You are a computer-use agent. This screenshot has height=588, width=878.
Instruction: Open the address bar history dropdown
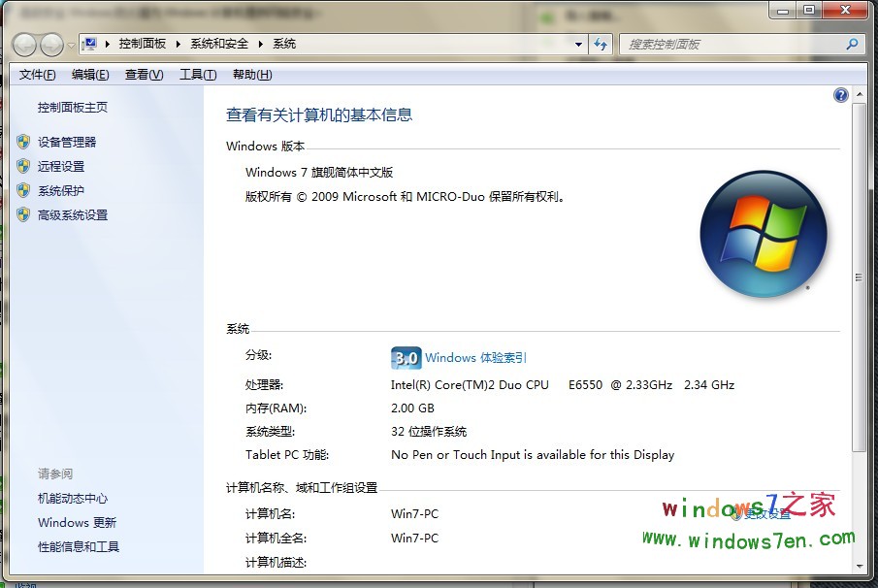coord(578,45)
